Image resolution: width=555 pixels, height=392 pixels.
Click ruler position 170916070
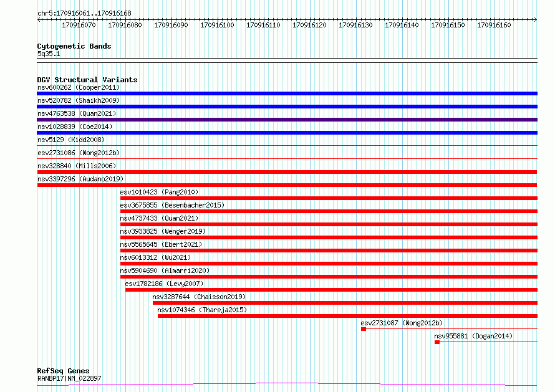79,25
